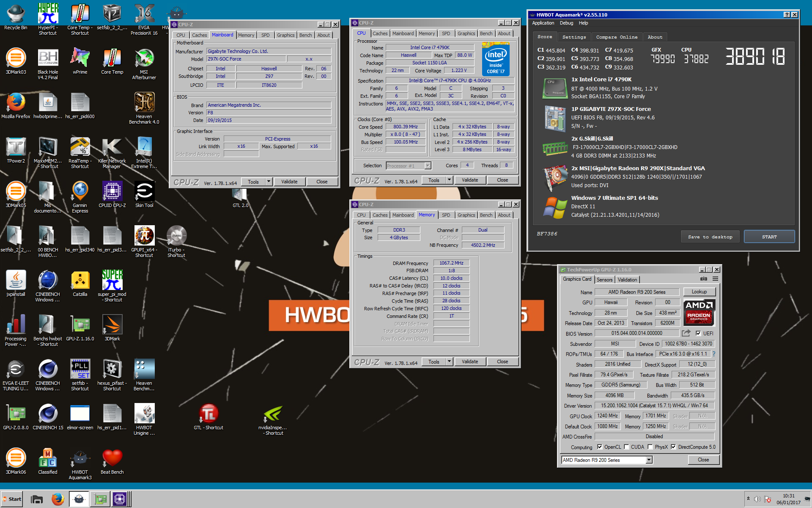Click Windows Start button
This screenshot has height=508, width=812.
point(12,499)
